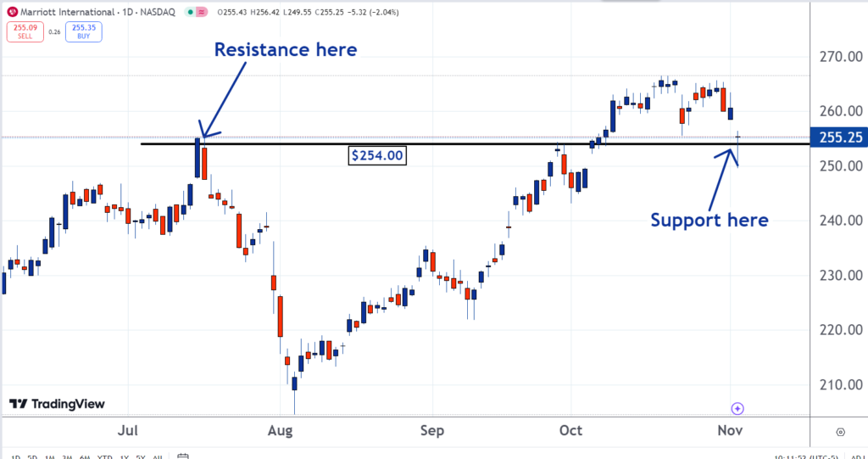868x459 pixels.
Task: Open the go-to-date calendar icon
Action: pyautogui.click(x=183, y=456)
